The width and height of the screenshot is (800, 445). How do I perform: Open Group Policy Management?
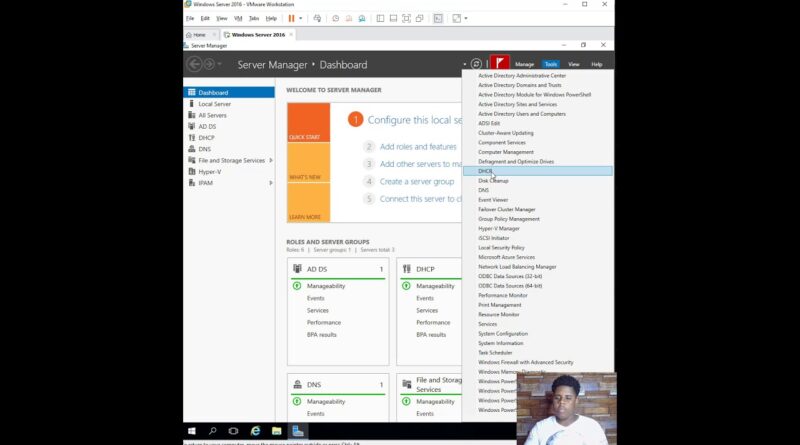coord(509,219)
